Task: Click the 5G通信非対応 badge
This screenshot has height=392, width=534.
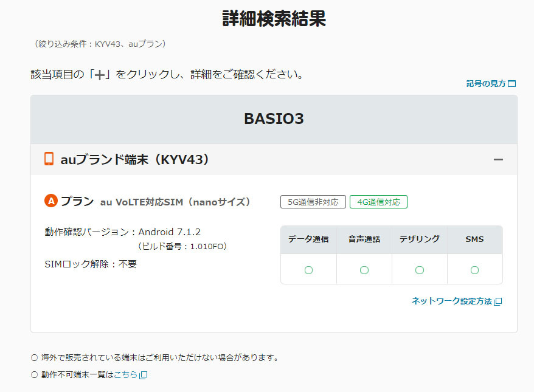Action: click(x=313, y=202)
